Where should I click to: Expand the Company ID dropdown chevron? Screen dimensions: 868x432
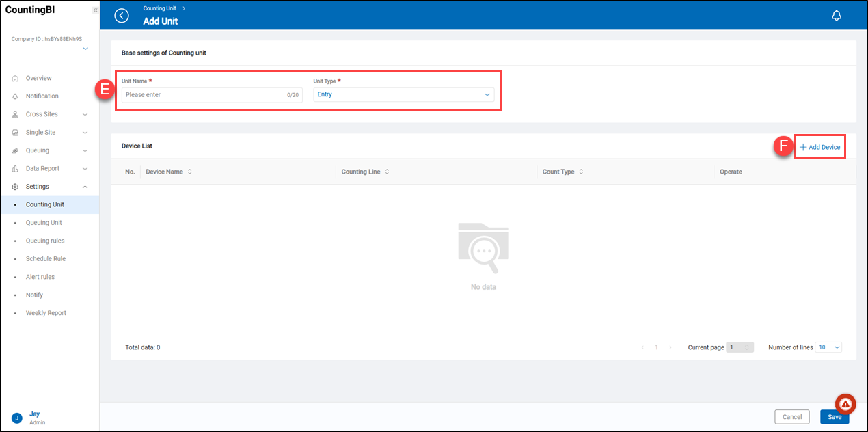(85, 49)
